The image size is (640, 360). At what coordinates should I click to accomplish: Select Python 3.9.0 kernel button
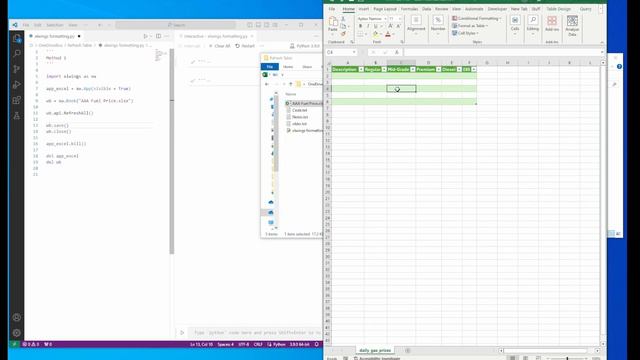[x=304, y=46]
